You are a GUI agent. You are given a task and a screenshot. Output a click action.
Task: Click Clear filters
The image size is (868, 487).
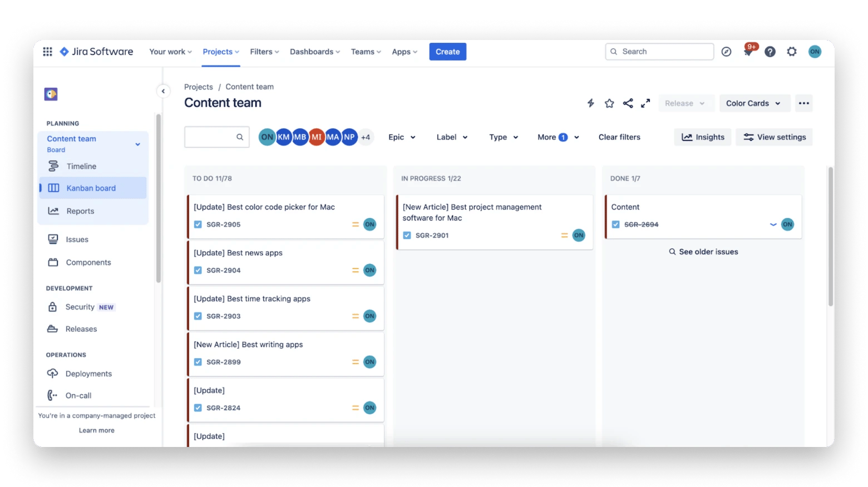pyautogui.click(x=619, y=137)
